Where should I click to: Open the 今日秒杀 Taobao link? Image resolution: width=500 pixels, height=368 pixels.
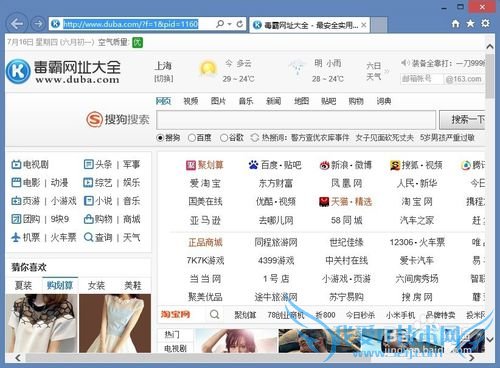click(360, 315)
